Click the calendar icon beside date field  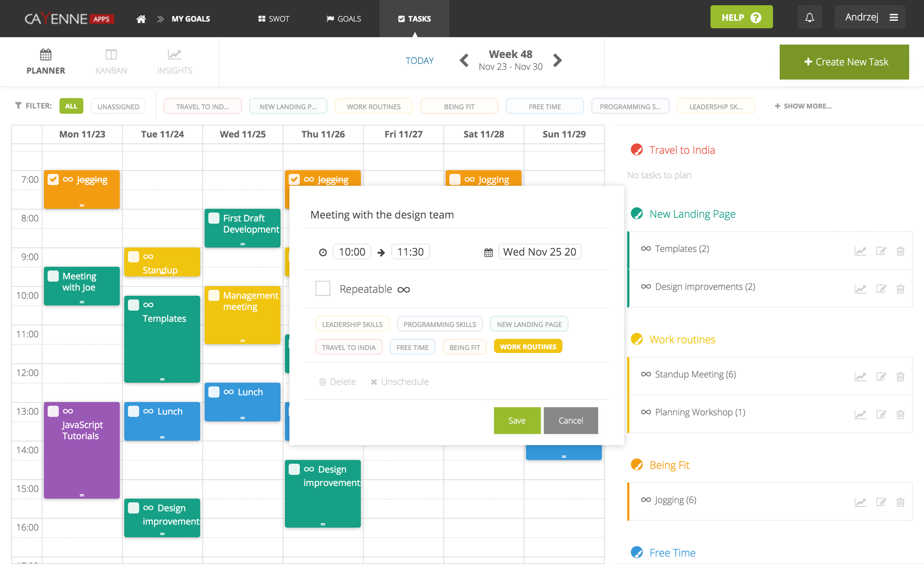488,252
